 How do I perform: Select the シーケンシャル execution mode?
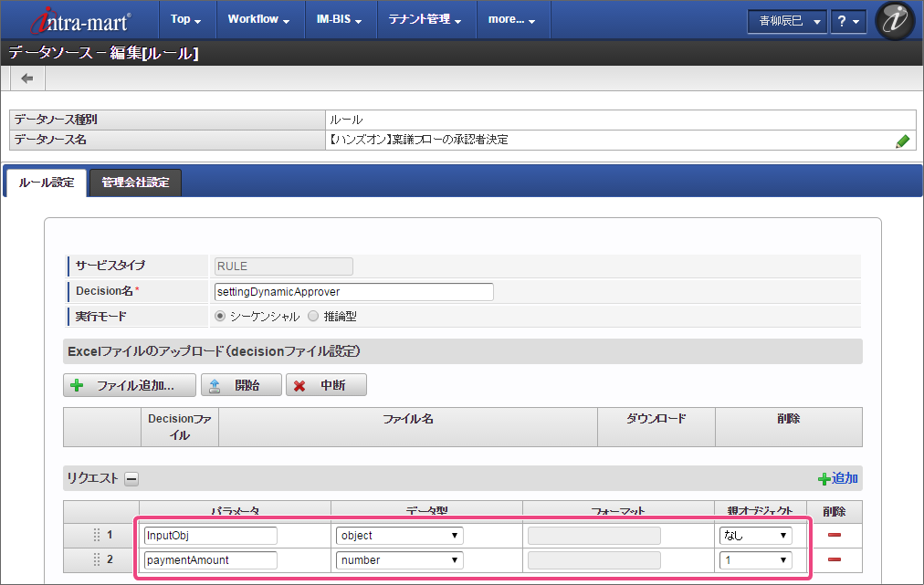click(x=220, y=317)
